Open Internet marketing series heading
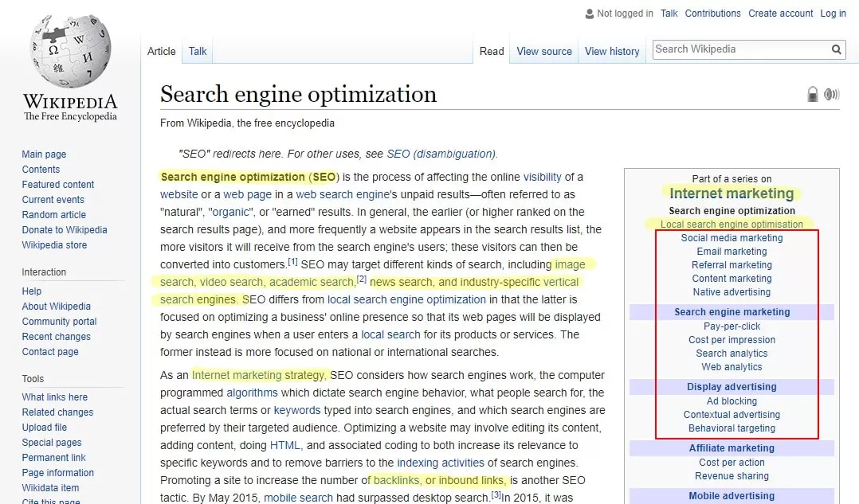Viewport: 859px width, 504px height. click(x=732, y=193)
